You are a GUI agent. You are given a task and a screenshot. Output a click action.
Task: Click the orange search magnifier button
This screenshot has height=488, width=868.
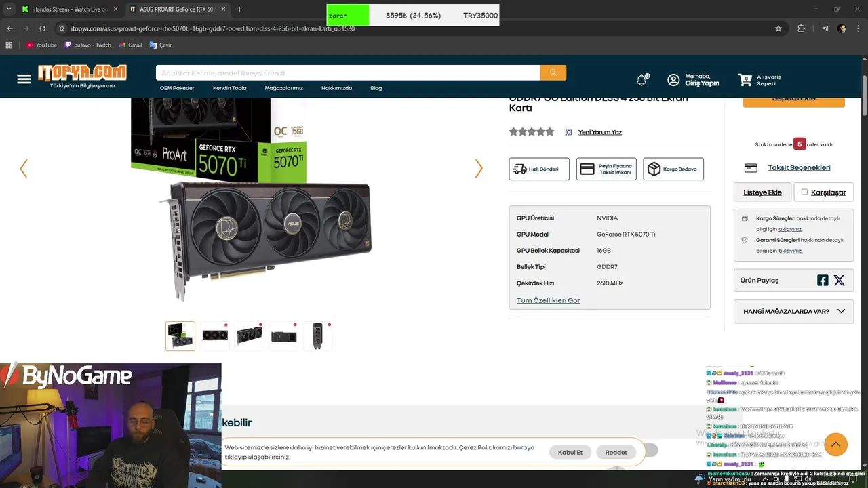pyautogui.click(x=553, y=73)
